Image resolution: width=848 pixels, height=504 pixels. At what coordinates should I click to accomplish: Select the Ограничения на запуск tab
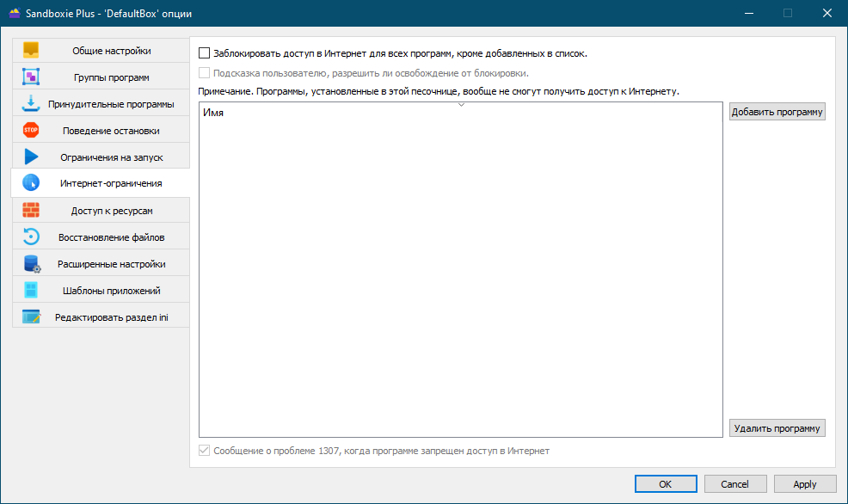[x=101, y=157]
